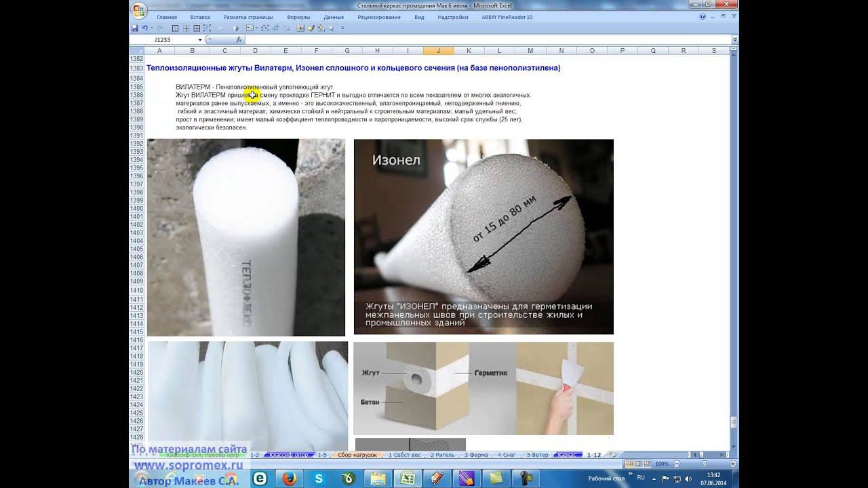Open the Excel Help question mark icon
The width and height of the screenshot is (868, 488).
(x=703, y=16)
